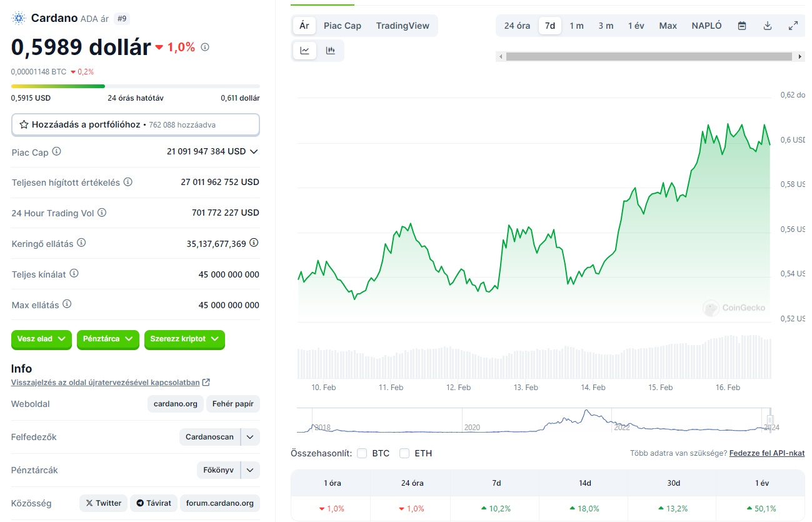Open the Fehér papír whitepaper link
The height and width of the screenshot is (522, 812).
233,404
